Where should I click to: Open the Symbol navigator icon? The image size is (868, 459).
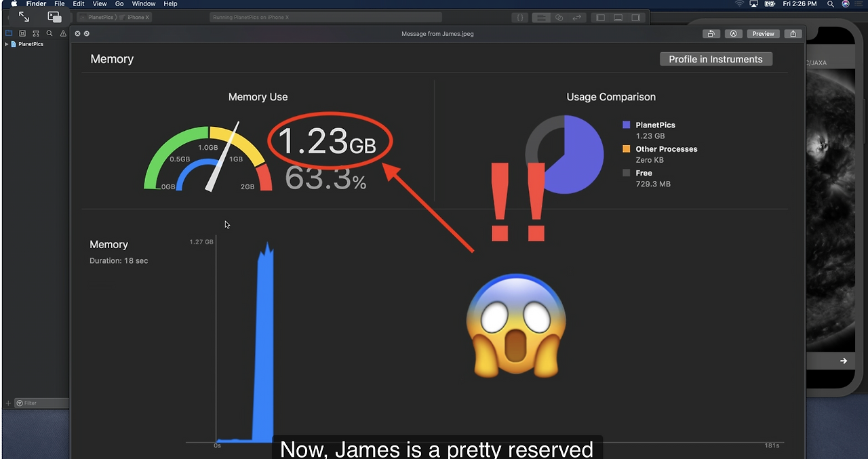click(36, 33)
